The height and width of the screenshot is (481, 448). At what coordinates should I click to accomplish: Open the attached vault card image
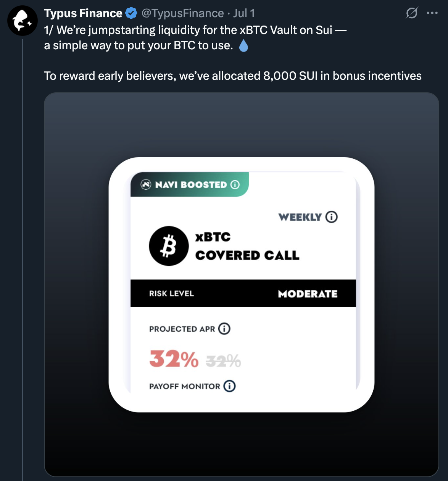tap(242, 284)
